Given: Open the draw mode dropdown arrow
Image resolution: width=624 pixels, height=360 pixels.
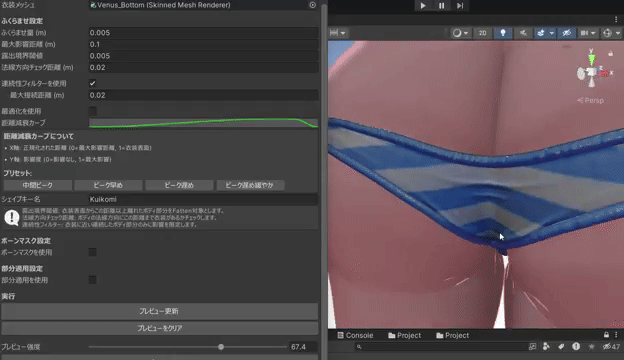Looking at the screenshot, I should pos(466,33).
